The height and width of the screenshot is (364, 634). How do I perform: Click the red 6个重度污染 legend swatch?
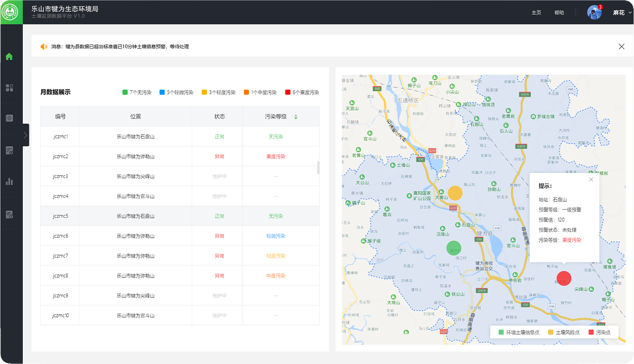click(288, 93)
